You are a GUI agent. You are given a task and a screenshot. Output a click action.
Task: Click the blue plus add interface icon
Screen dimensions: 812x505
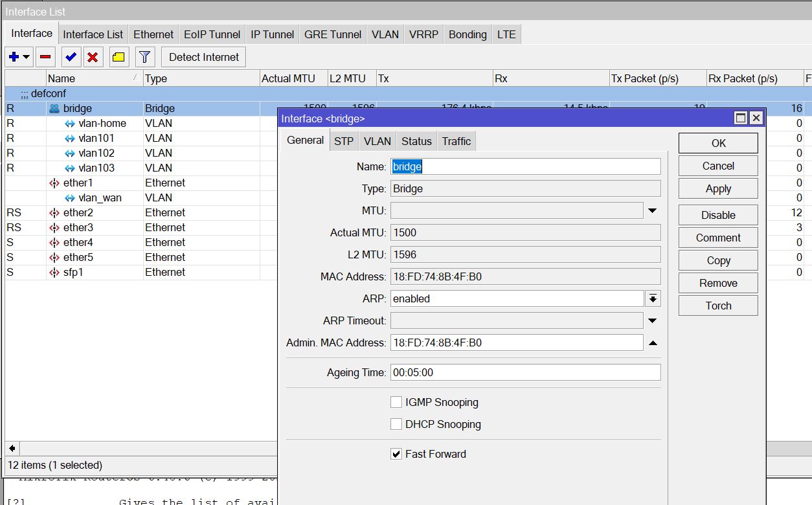tap(14, 57)
